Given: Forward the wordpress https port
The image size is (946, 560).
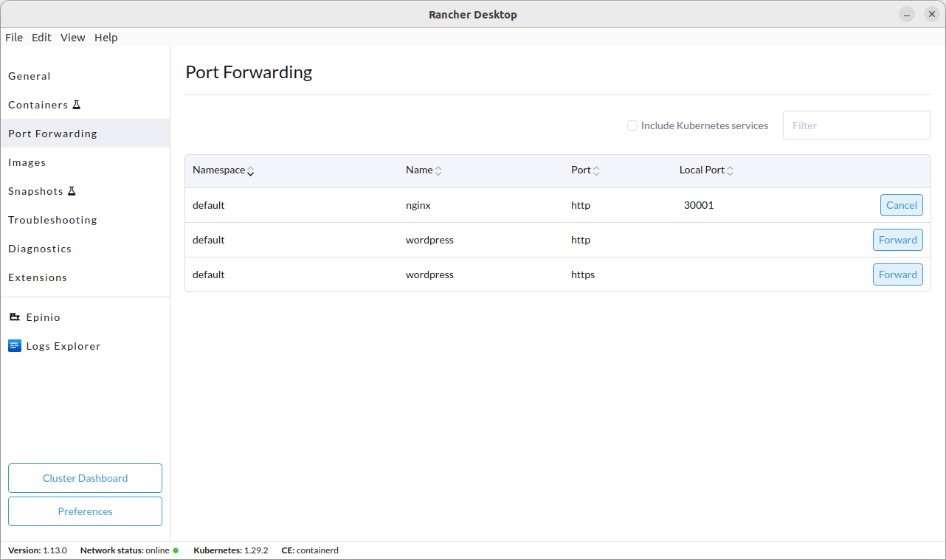Looking at the screenshot, I should (x=898, y=274).
